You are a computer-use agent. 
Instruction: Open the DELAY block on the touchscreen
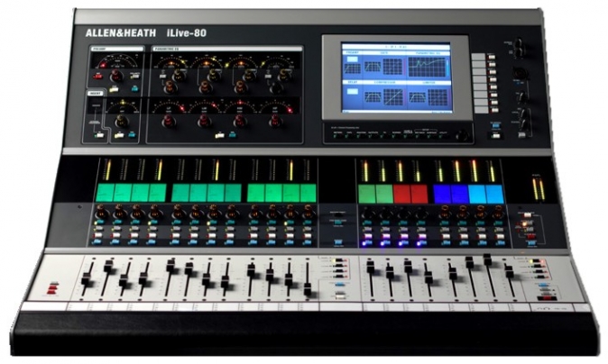click(353, 96)
